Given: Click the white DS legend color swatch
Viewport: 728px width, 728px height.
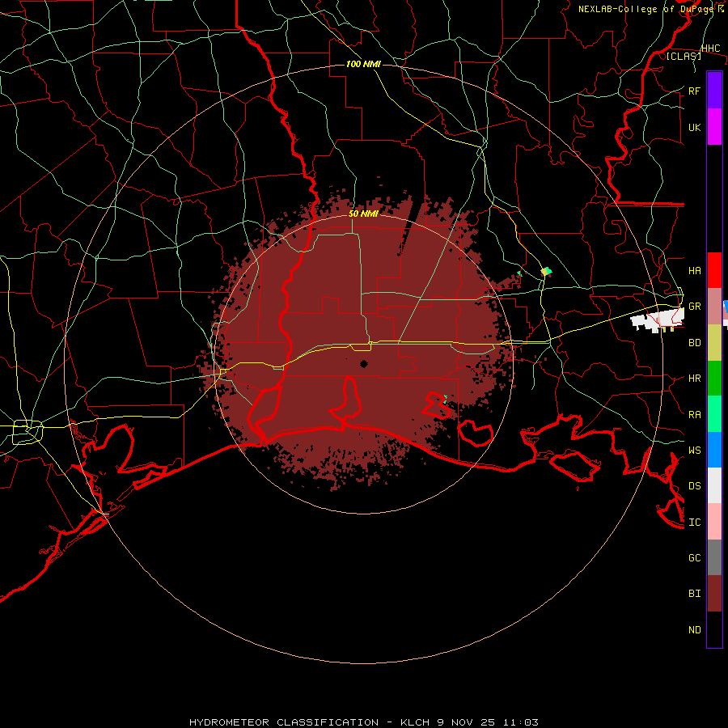Looking at the screenshot, I should pos(714,485).
